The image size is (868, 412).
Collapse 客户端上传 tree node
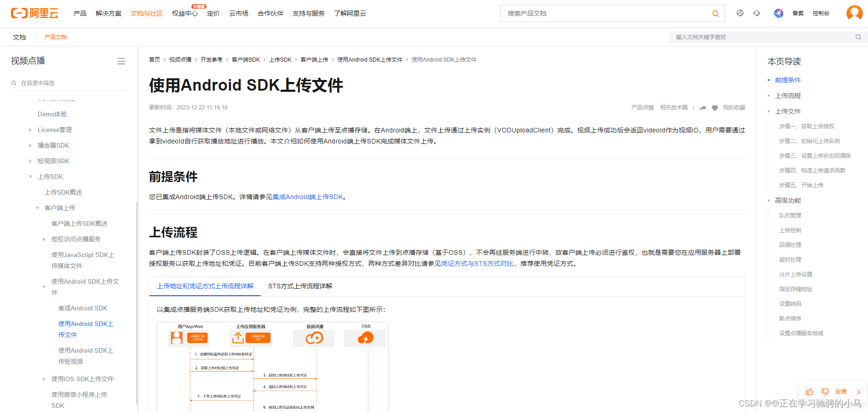tap(37, 208)
